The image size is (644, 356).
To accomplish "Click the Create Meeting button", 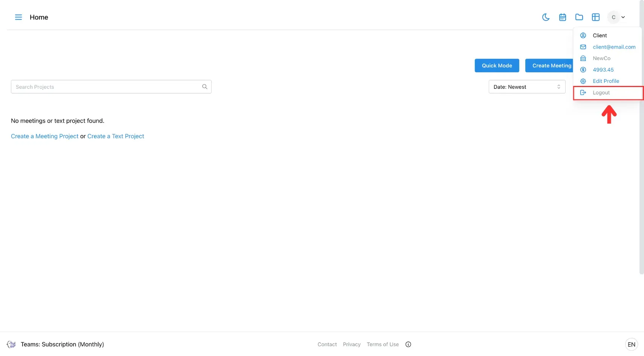I will tap(549, 66).
